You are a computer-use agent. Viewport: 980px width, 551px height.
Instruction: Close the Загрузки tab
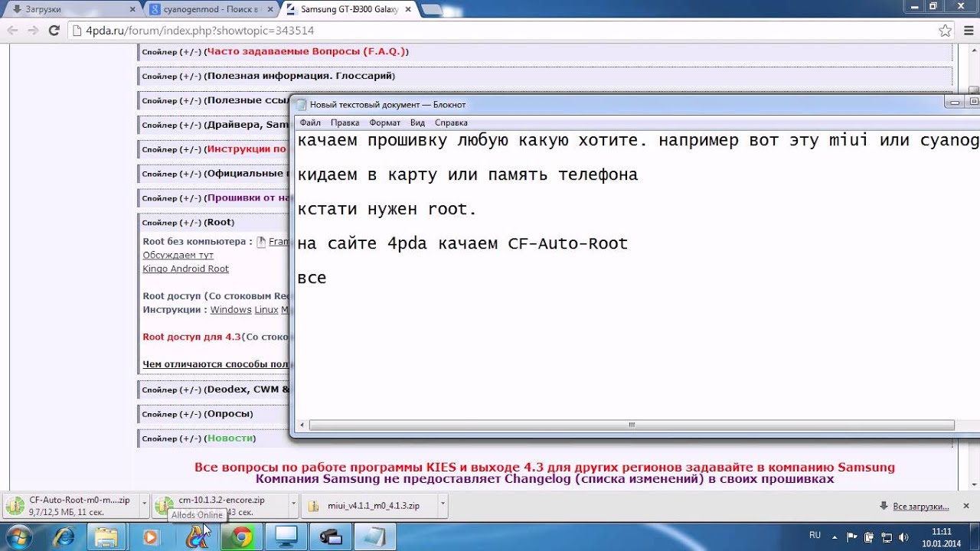click(x=132, y=9)
